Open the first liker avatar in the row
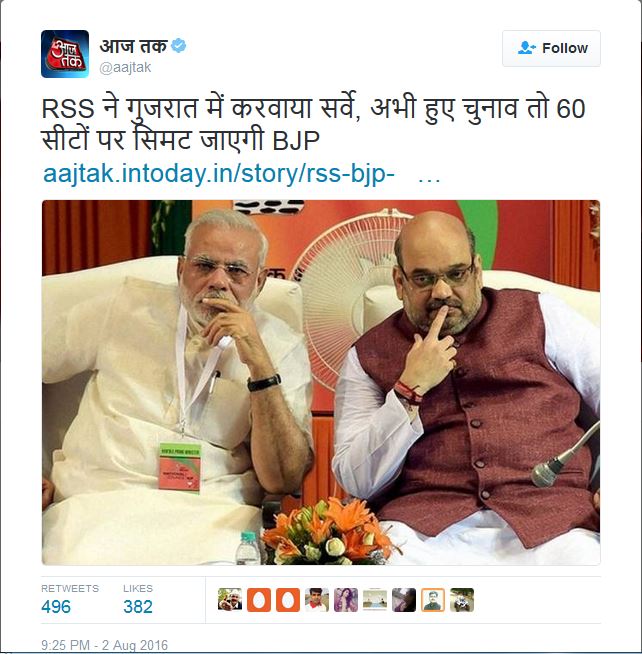Viewport: 642px width, 654px height. 230,600
